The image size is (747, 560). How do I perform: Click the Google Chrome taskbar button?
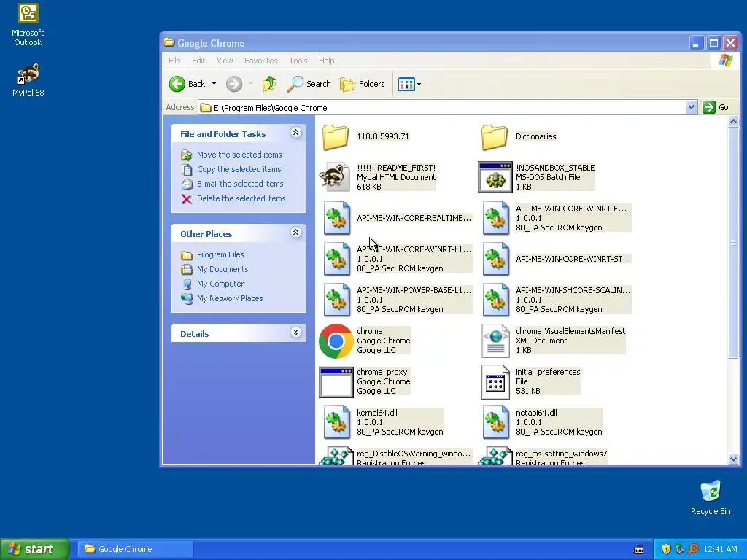tap(135, 549)
